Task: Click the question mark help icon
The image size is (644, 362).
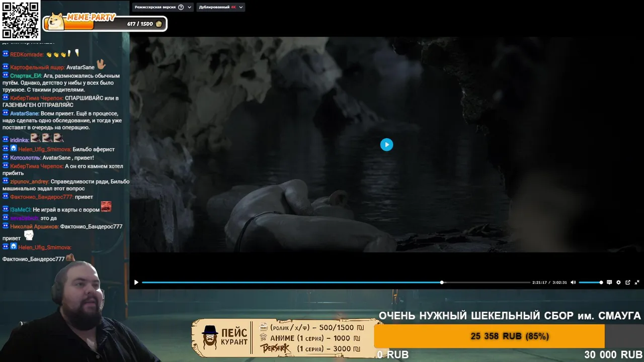Action: pos(181,7)
